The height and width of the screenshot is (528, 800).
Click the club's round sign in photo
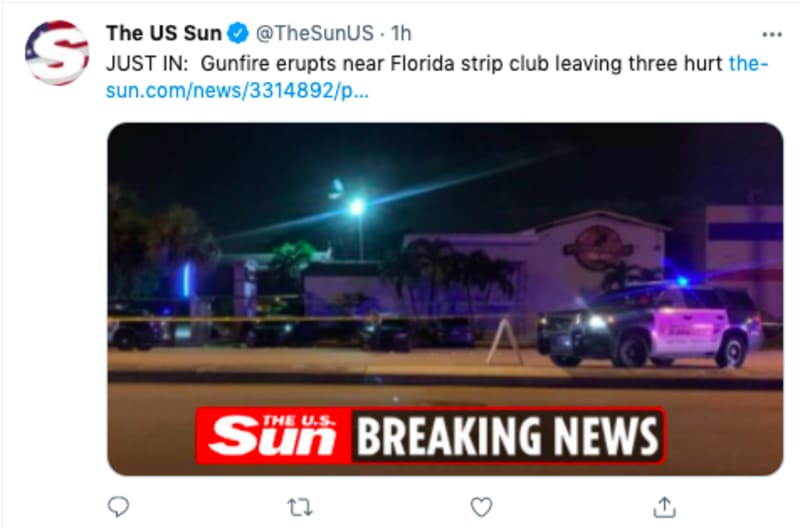597,248
